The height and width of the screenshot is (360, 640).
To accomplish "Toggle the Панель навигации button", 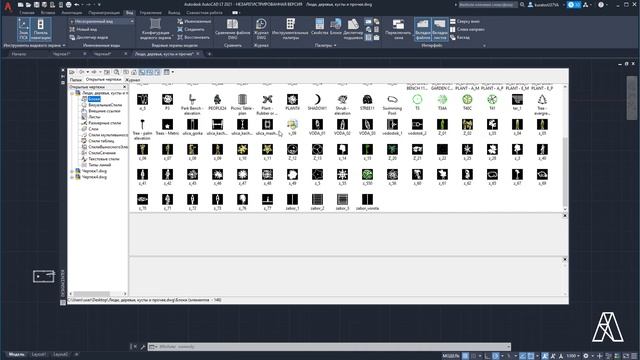I will click(40, 29).
